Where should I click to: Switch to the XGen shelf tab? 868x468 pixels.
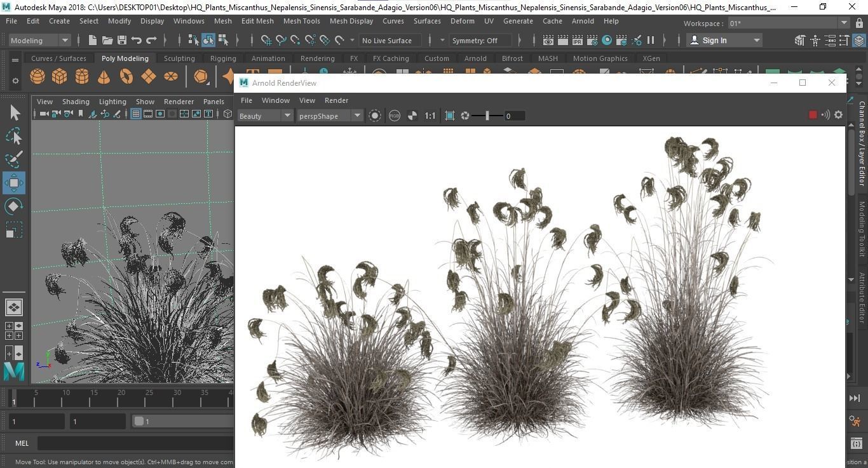coord(651,58)
